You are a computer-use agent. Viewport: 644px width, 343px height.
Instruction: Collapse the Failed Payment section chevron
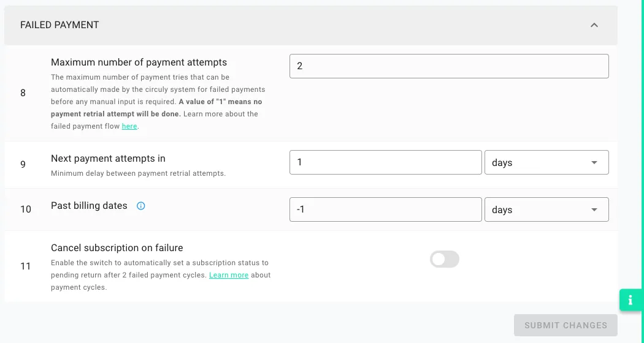tap(594, 25)
